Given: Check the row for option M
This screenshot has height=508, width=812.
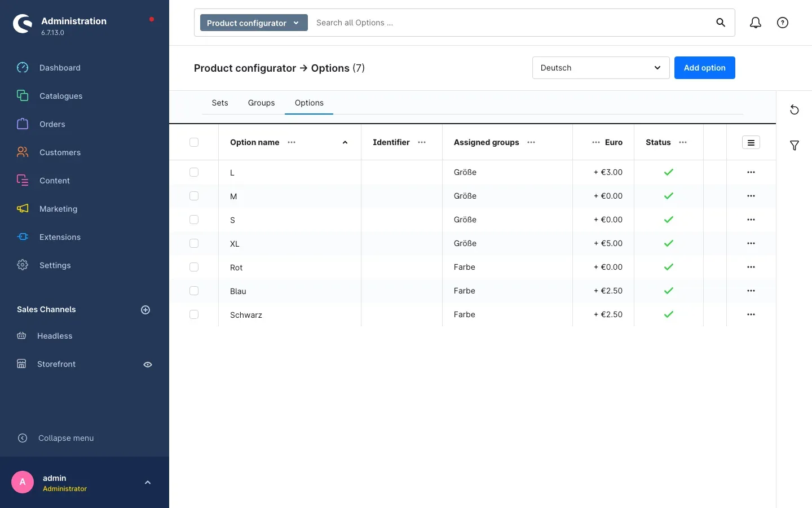Looking at the screenshot, I should [x=194, y=196].
